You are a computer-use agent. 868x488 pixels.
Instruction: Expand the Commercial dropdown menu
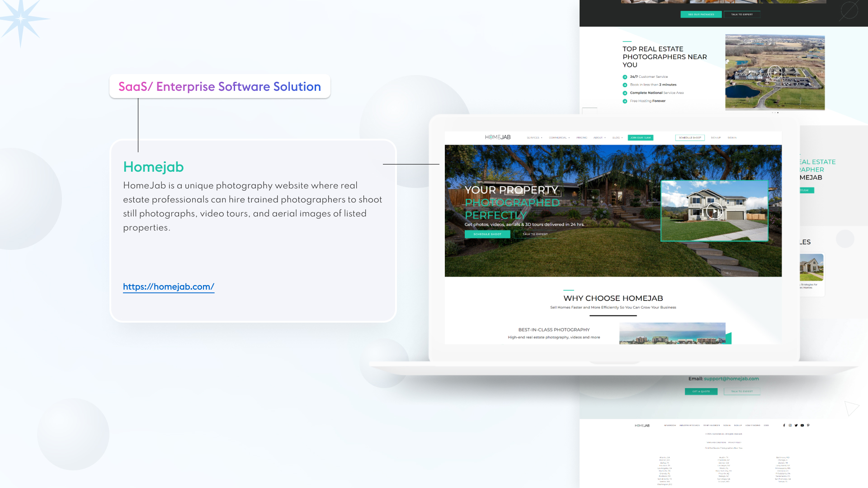559,138
